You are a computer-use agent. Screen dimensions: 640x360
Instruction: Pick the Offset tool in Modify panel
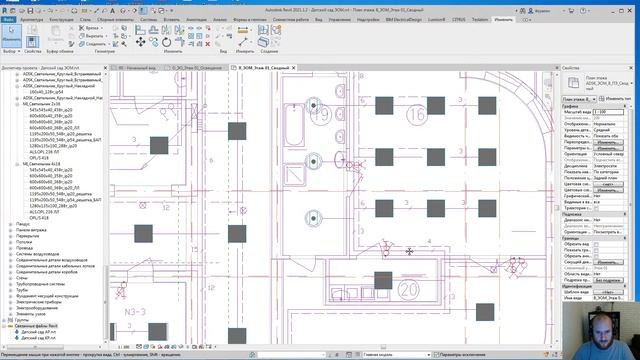point(153,29)
